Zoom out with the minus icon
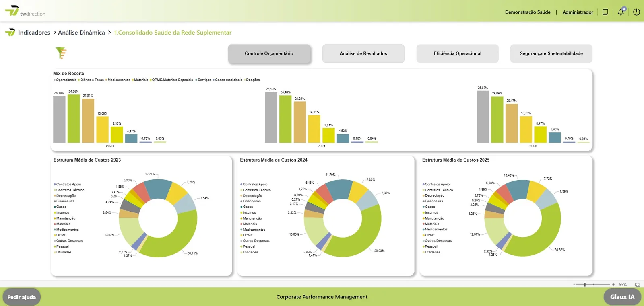Viewport: 644px width, 306px height. point(574,285)
